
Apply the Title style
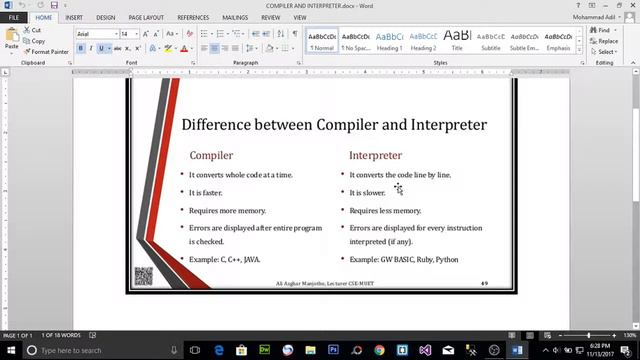tap(457, 41)
